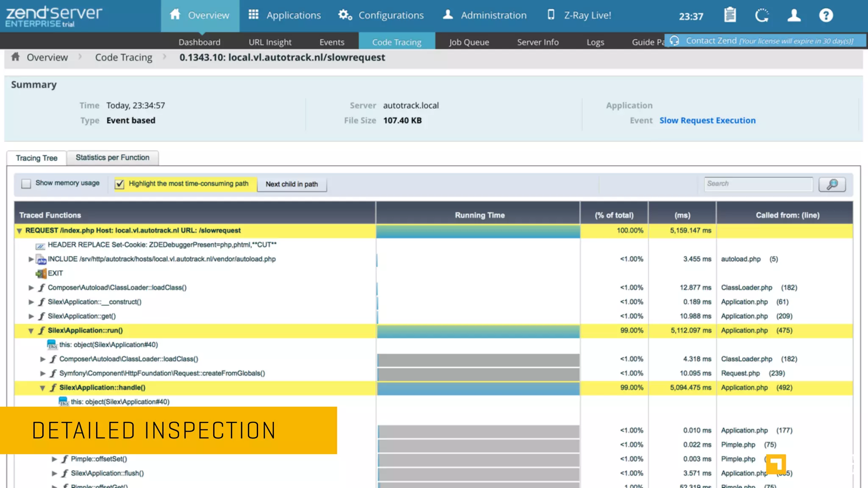Enable Show memory usage checkbox
Image resolution: width=868 pixels, height=488 pixels.
coord(26,183)
